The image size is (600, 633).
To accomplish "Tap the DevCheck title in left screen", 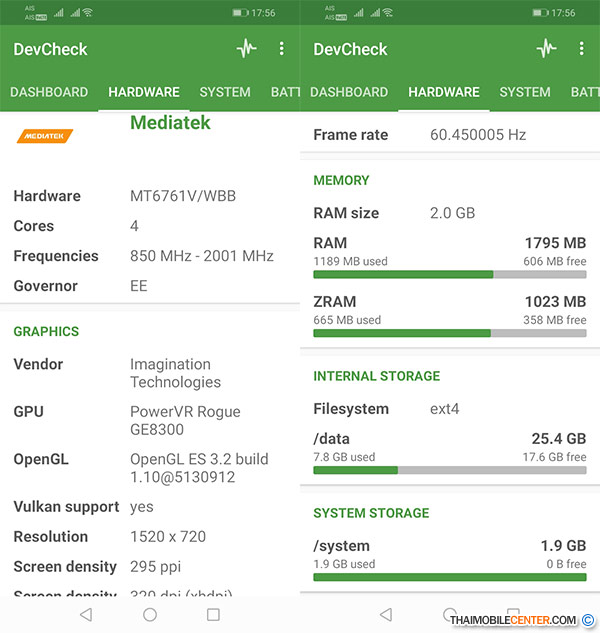I will click(x=50, y=49).
